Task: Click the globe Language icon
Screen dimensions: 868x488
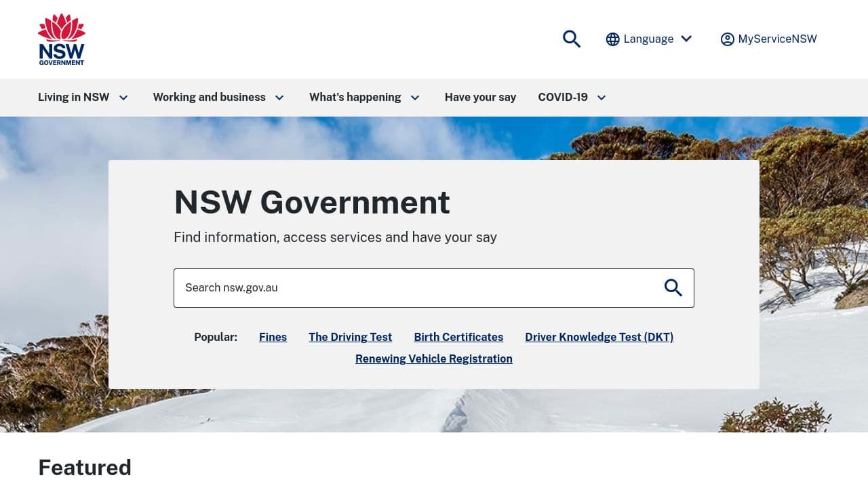Action: pyautogui.click(x=613, y=39)
